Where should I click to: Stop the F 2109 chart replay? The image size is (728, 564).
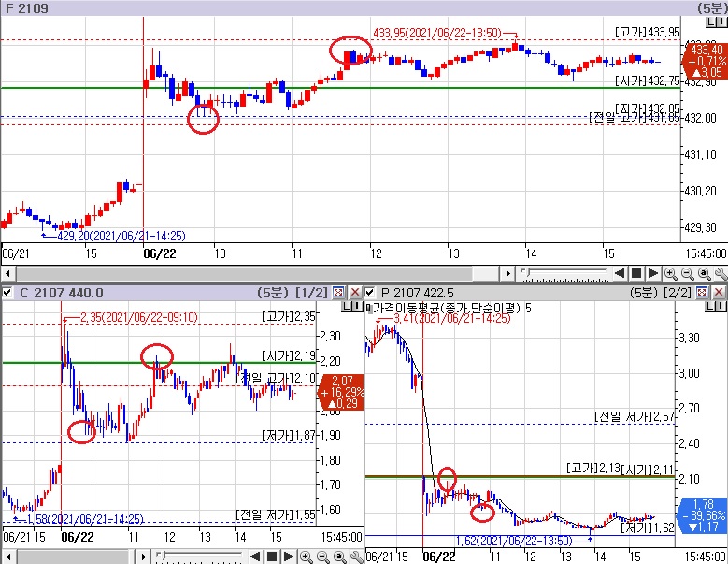(636, 273)
